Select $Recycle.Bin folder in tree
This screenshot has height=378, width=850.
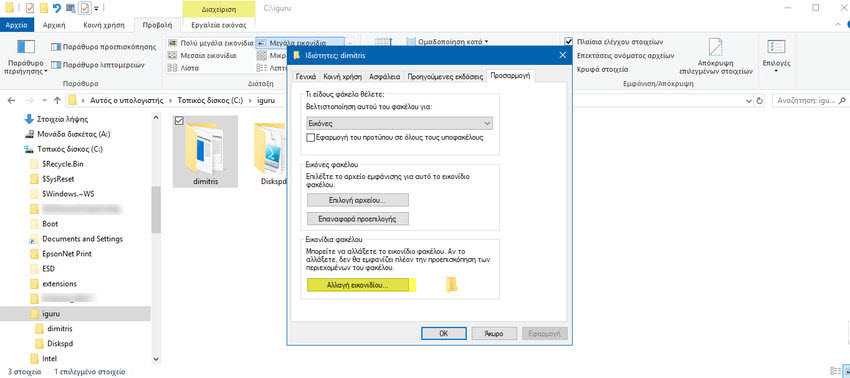57,164
